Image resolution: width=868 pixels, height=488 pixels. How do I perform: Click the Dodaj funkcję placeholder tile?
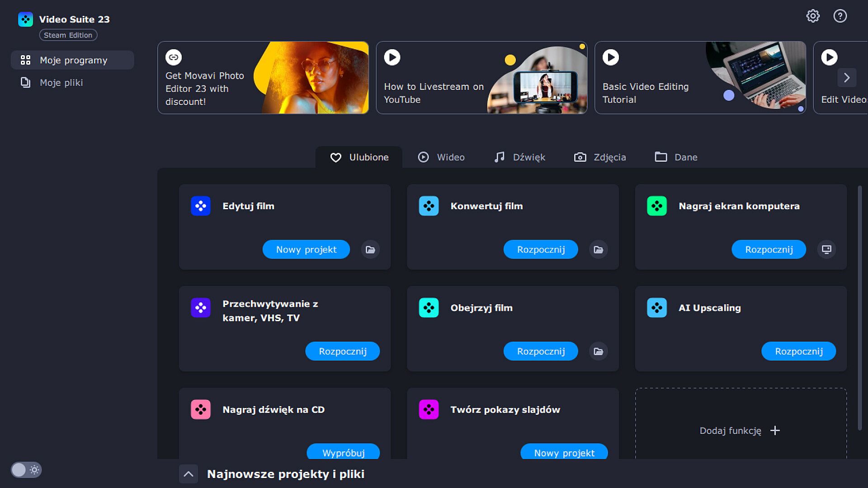click(x=740, y=430)
